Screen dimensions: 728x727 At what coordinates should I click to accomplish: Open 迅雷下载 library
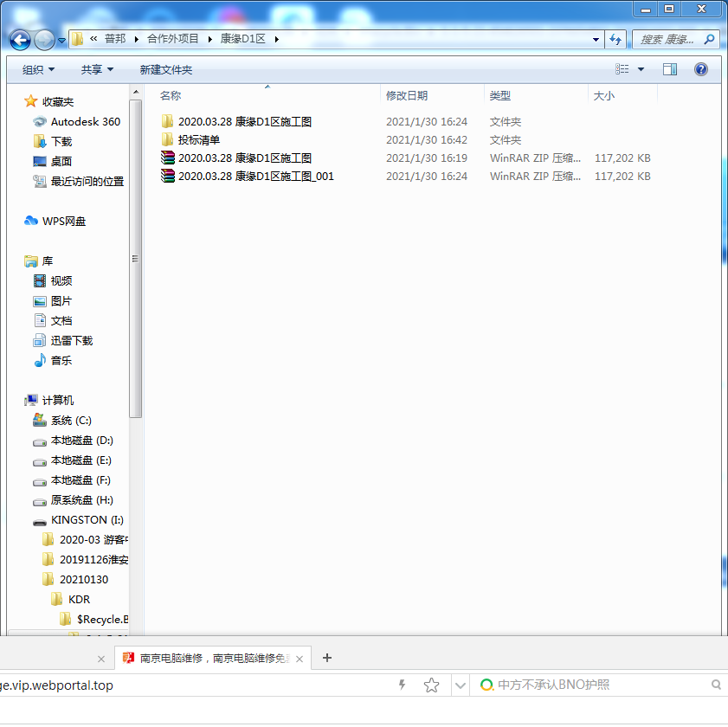click(71, 341)
